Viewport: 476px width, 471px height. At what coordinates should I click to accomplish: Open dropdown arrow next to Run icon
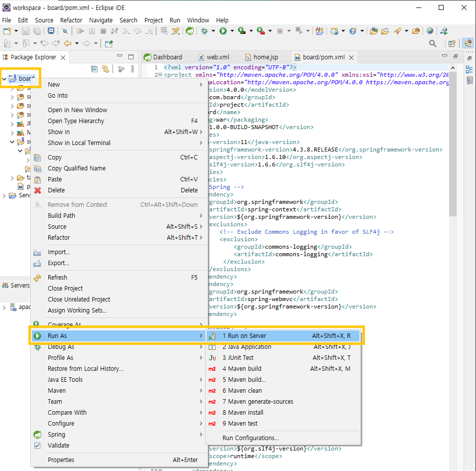pos(232,31)
